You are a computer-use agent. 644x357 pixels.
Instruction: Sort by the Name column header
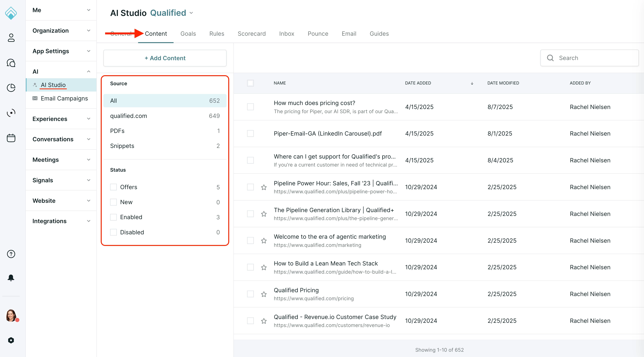[x=279, y=83]
